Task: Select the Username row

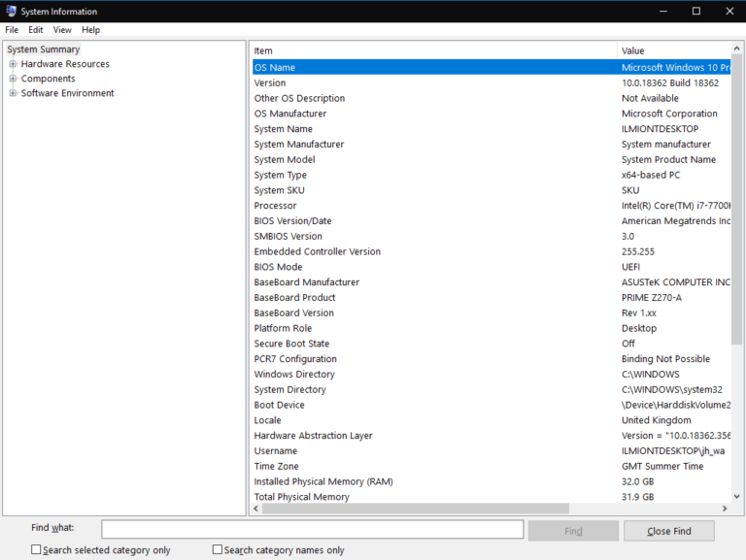Action: [x=492, y=450]
